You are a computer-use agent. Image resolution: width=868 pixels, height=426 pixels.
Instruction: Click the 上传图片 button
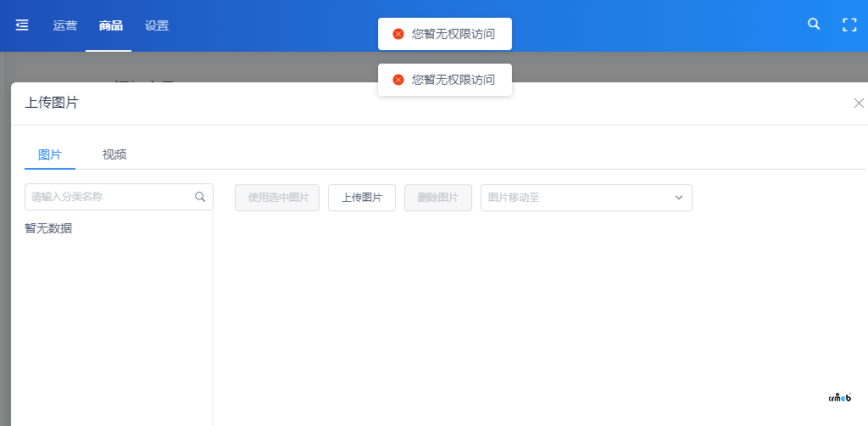pyautogui.click(x=362, y=198)
